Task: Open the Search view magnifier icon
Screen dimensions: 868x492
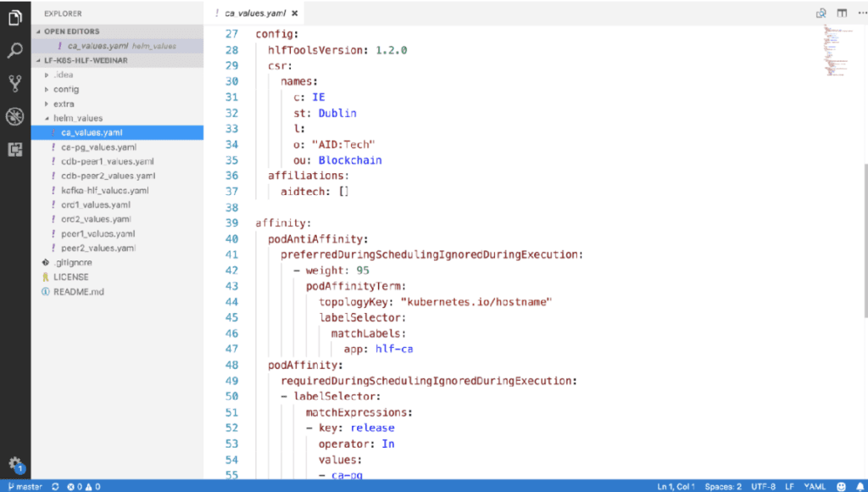Action: tap(14, 50)
